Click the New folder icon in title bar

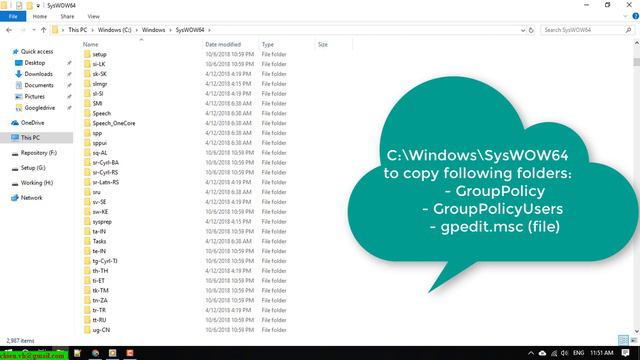[x=29, y=5]
